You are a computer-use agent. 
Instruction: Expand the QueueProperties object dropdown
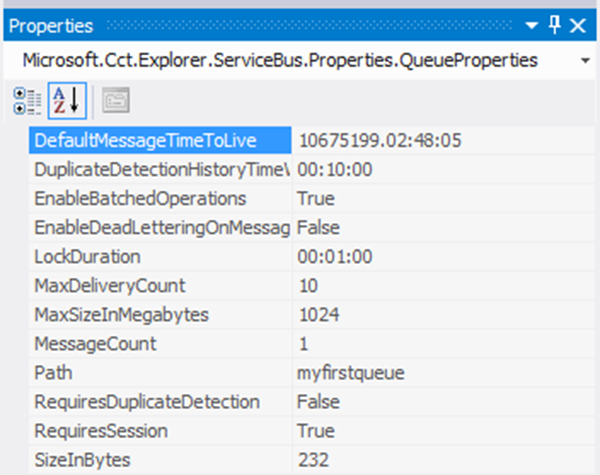[x=583, y=61]
